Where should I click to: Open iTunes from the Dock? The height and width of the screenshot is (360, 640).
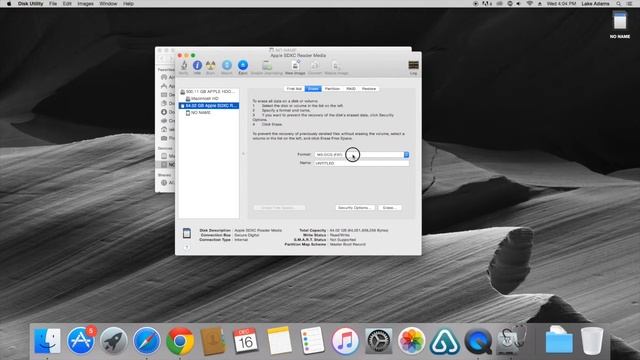click(345, 340)
